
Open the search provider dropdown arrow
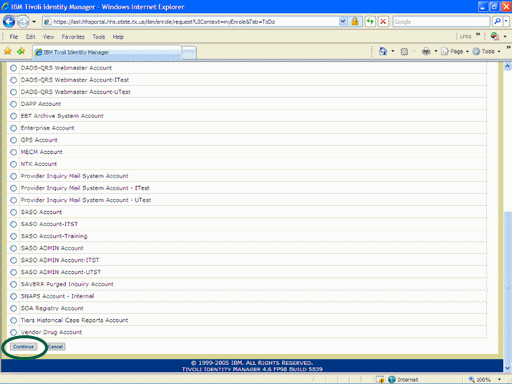506,22
